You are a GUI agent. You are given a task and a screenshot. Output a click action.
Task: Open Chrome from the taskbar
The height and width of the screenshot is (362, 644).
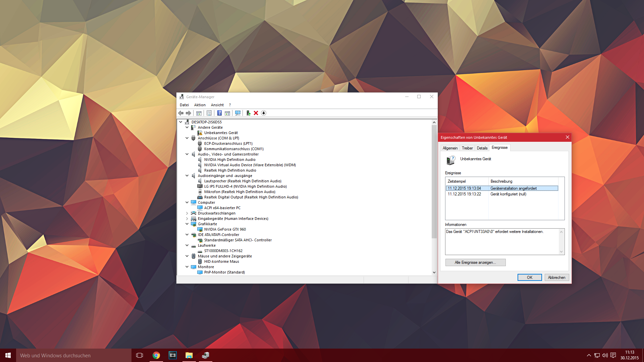click(156, 355)
